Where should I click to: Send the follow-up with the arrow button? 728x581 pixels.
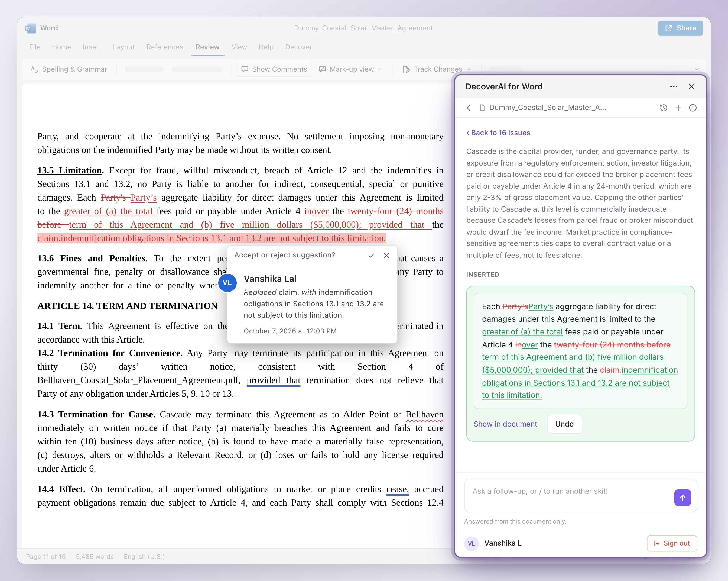point(682,498)
